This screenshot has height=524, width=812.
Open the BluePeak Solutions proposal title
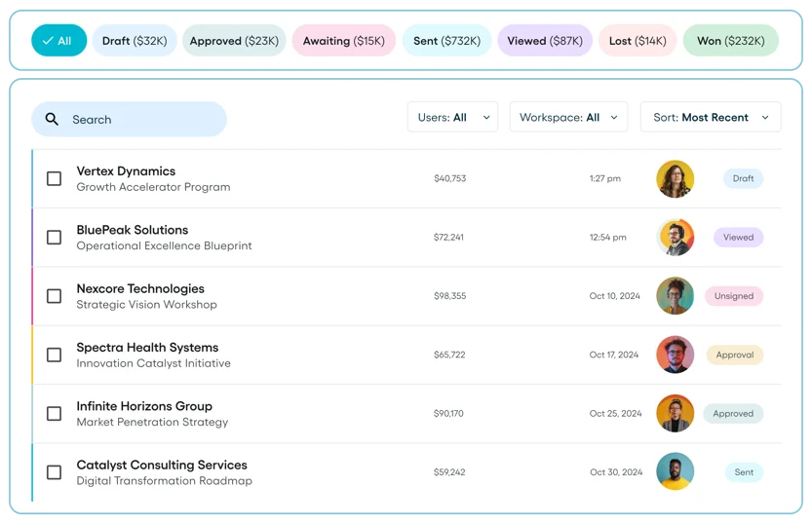tap(133, 230)
